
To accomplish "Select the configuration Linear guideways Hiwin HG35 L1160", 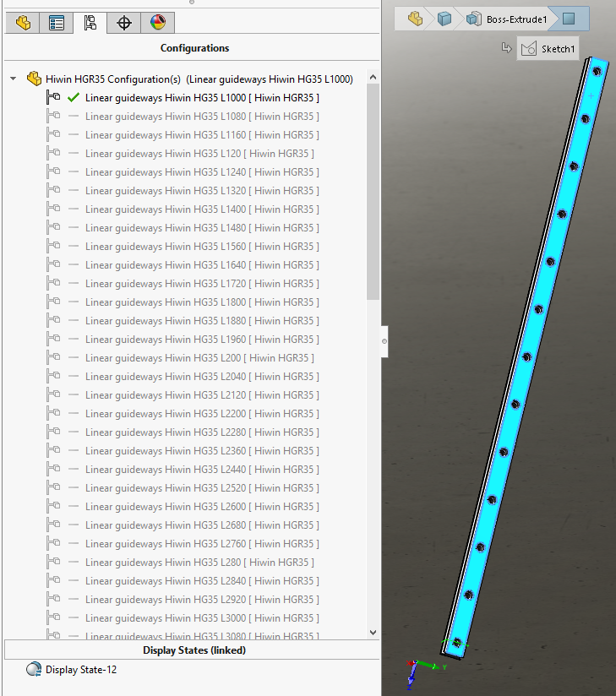I will 202,135.
